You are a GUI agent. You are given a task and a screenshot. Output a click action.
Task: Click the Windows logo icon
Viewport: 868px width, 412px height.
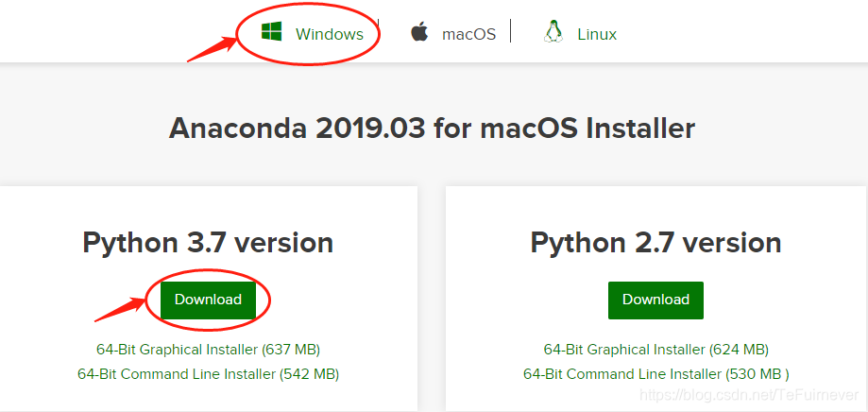coord(272,31)
